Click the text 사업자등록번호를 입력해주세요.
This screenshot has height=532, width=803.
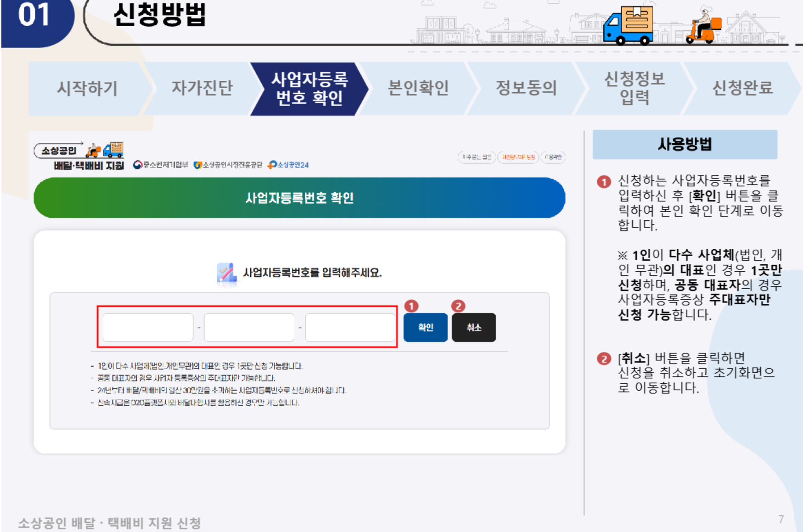(312, 273)
